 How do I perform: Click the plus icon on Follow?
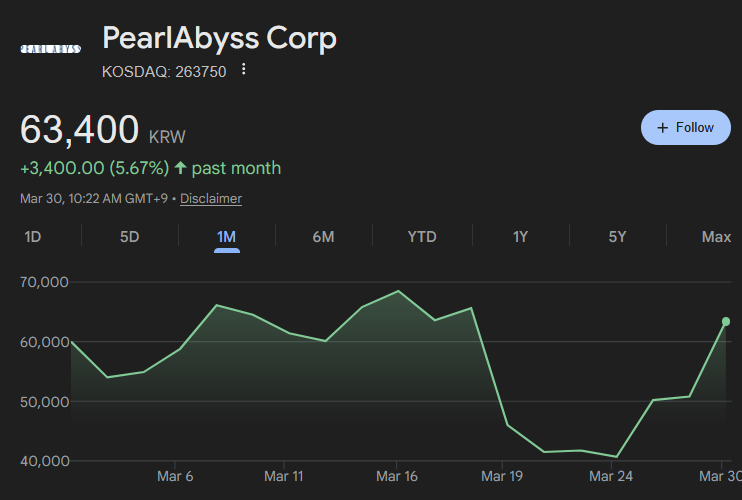[662, 128]
